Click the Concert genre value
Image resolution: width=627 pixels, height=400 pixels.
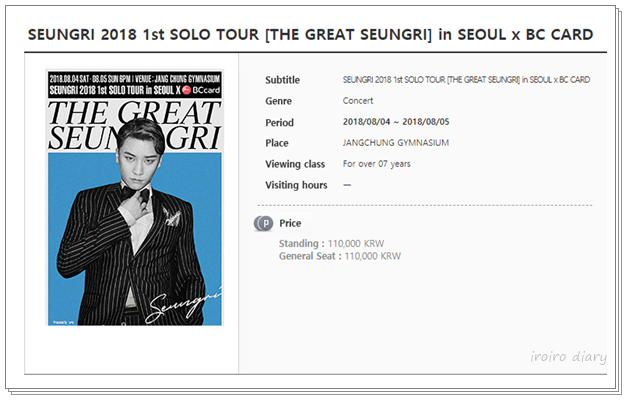358,101
